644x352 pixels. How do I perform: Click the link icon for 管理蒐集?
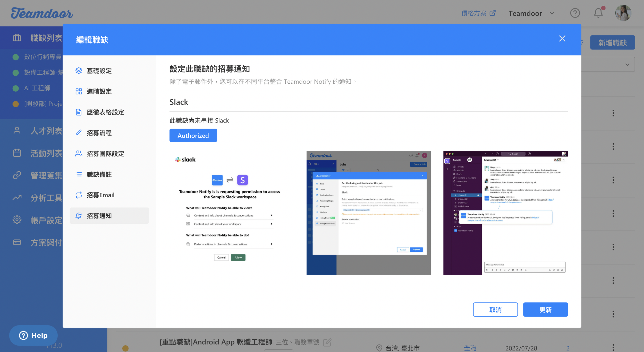tap(17, 175)
